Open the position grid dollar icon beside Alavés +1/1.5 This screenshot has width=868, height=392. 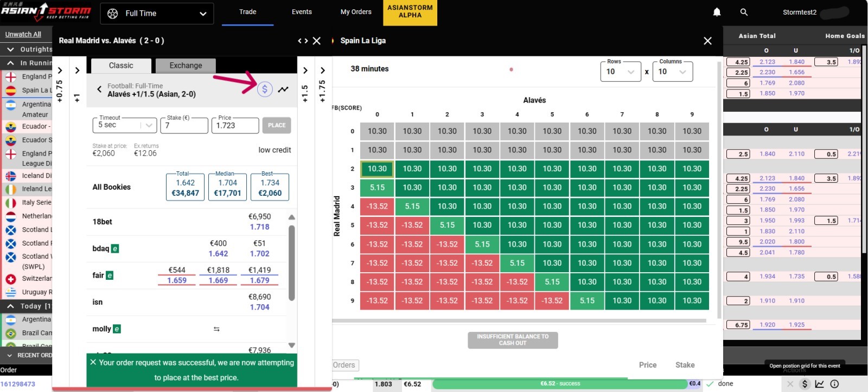(264, 89)
